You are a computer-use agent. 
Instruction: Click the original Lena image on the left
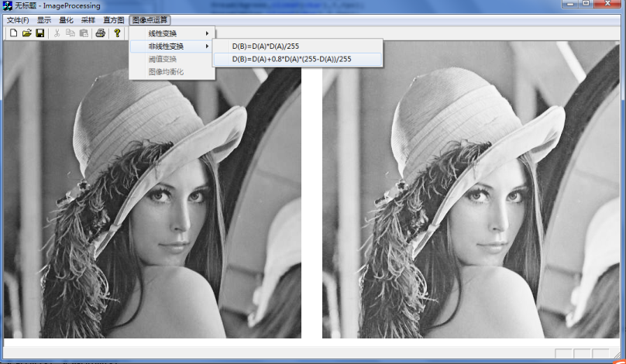pyautogui.click(x=153, y=189)
